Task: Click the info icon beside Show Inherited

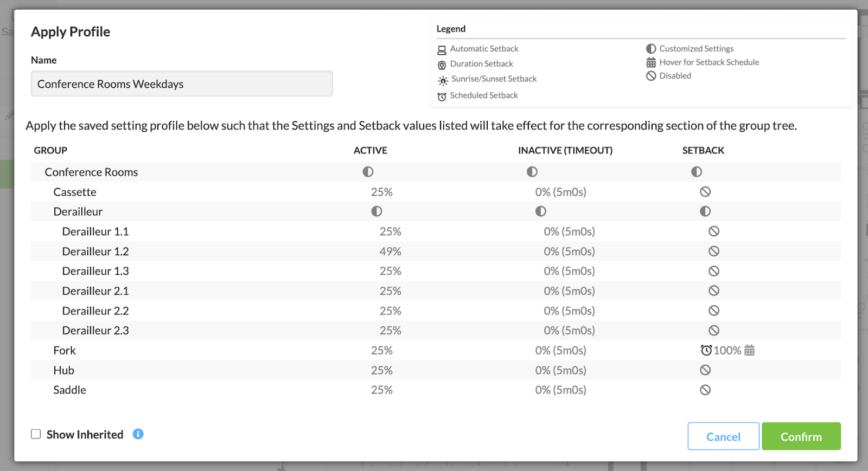Action: pyautogui.click(x=138, y=434)
